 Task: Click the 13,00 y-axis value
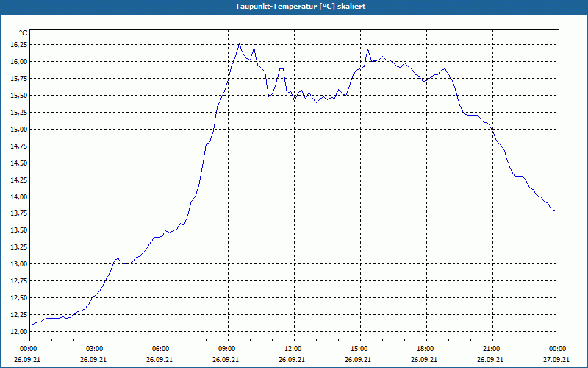point(18,264)
